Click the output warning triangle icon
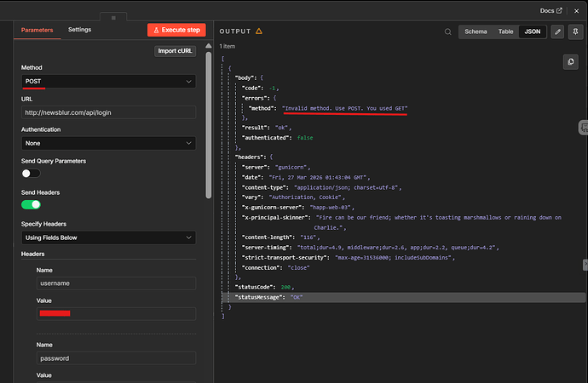The height and width of the screenshot is (383, 588). click(x=259, y=31)
